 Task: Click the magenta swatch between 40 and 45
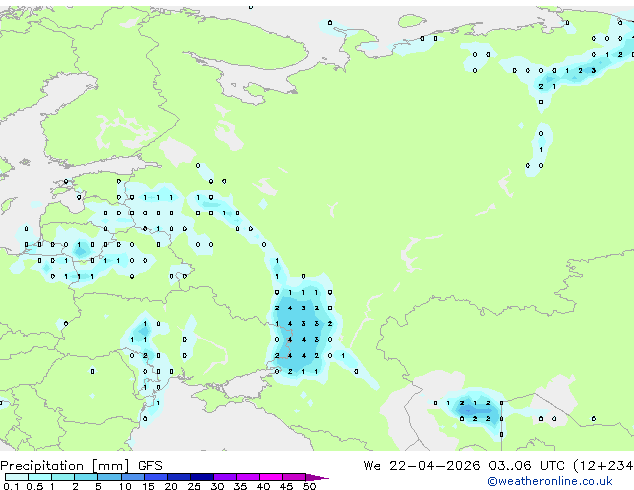point(271,477)
